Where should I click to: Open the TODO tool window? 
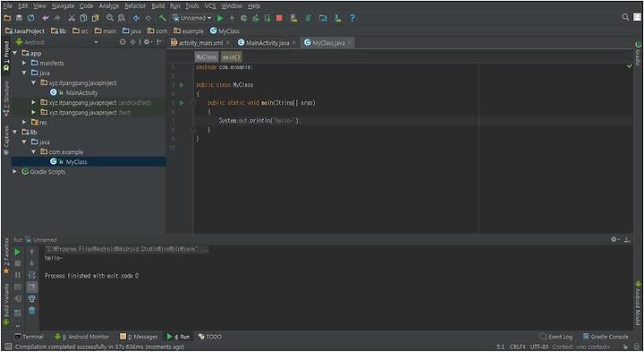(210, 337)
